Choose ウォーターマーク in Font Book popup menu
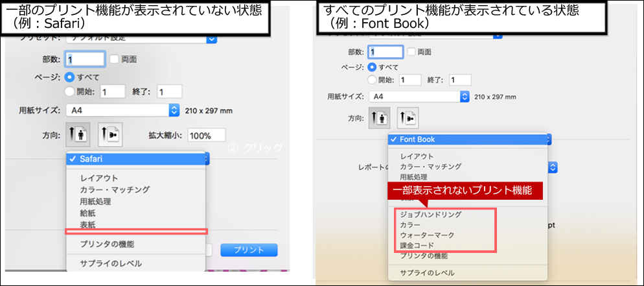 427,235
